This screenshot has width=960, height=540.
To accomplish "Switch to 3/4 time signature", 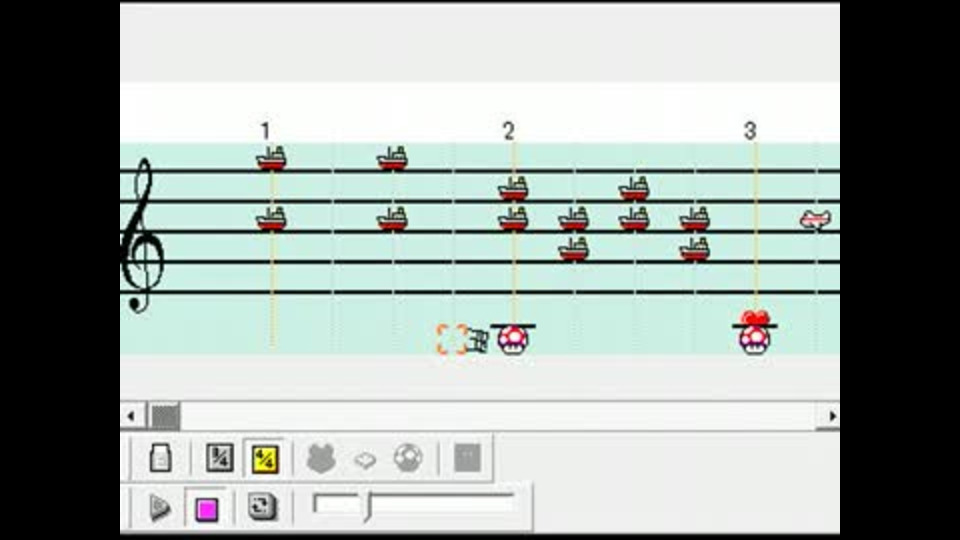I will [x=219, y=457].
